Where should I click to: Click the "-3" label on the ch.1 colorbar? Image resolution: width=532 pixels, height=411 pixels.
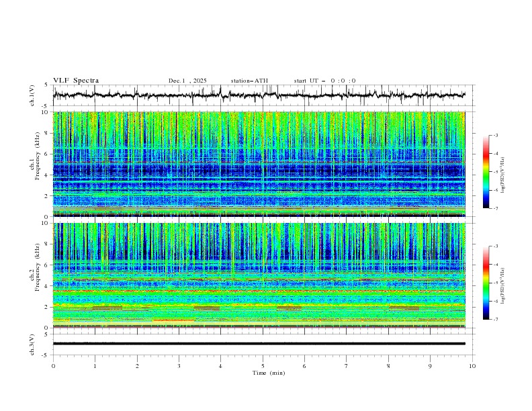[495, 135]
